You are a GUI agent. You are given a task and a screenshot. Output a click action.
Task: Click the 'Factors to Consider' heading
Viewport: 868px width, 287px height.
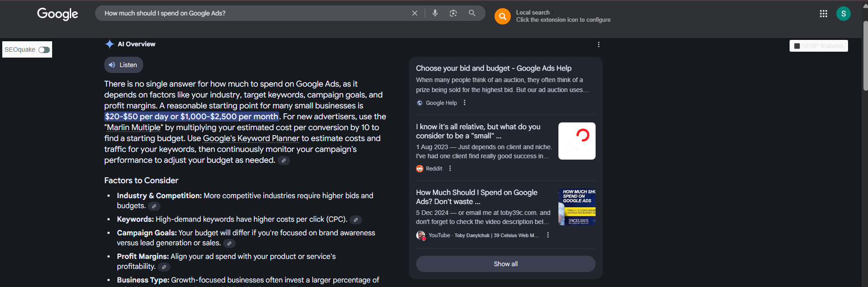click(x=141, y=180)
